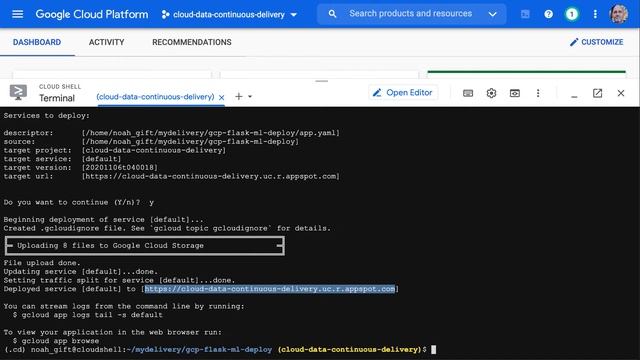Open the keyboard shortcuts icon in Cloud Shell
The width and height of the screenshot is (640, 360).
(468, 93)
